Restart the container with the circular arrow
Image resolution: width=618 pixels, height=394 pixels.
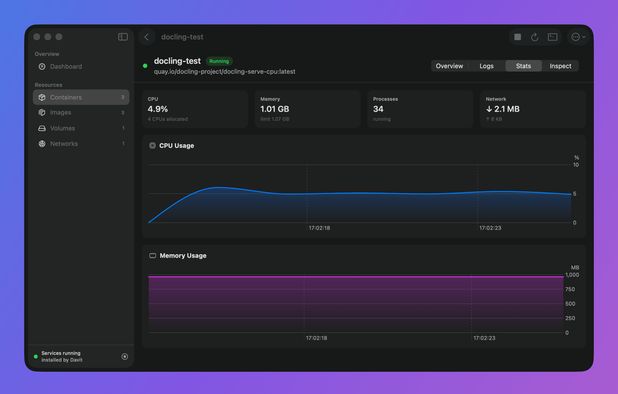(x=535, y=37)
